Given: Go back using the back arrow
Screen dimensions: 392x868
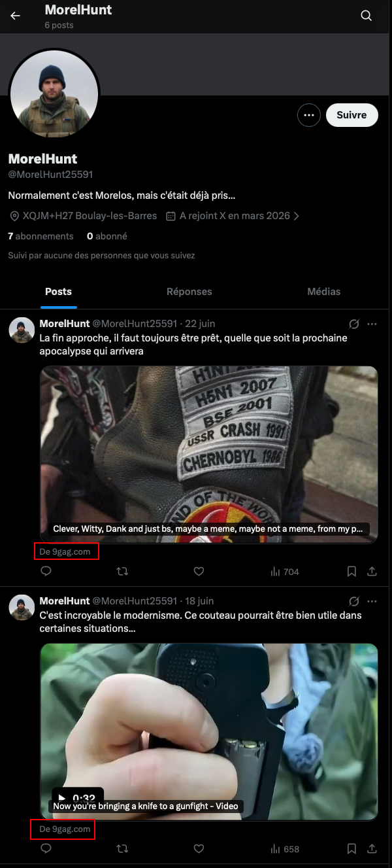Looking at the screenshot, I should [15, 16].
